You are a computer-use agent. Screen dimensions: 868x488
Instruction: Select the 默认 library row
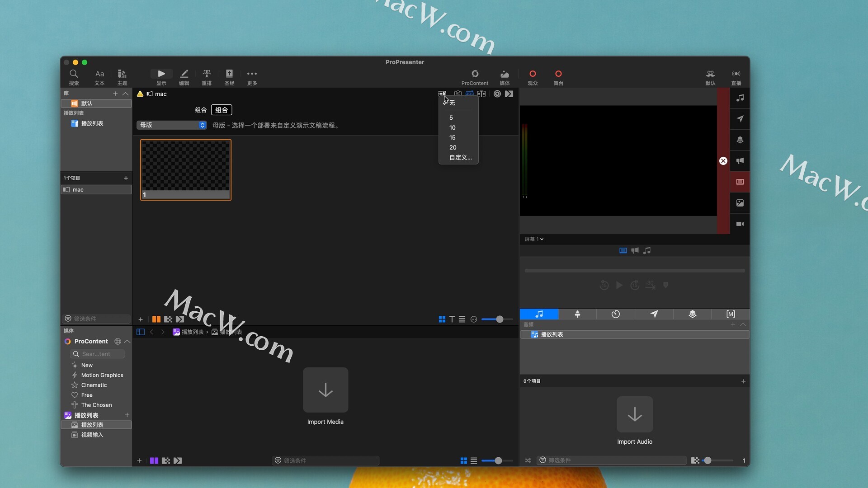(96, 103)
